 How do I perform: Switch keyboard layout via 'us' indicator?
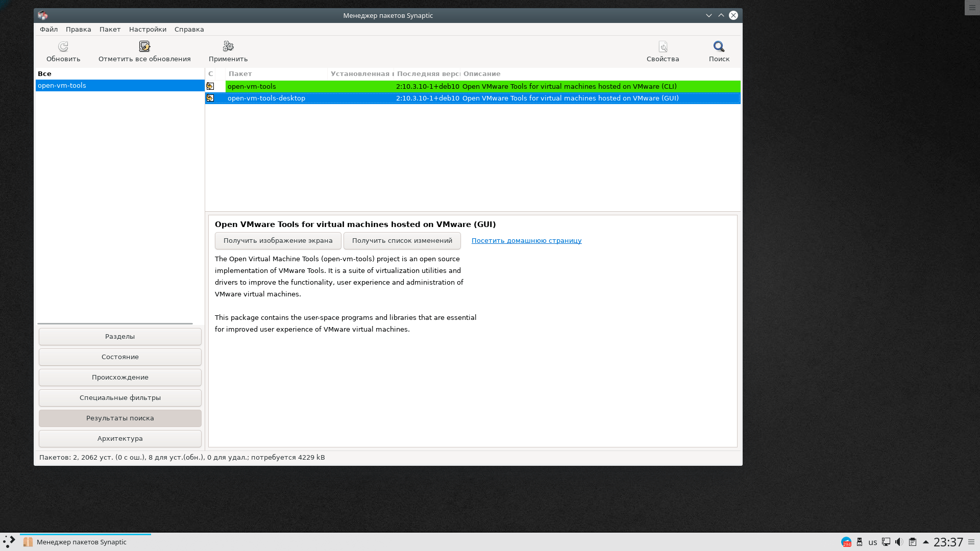click(x=873, y=542)
